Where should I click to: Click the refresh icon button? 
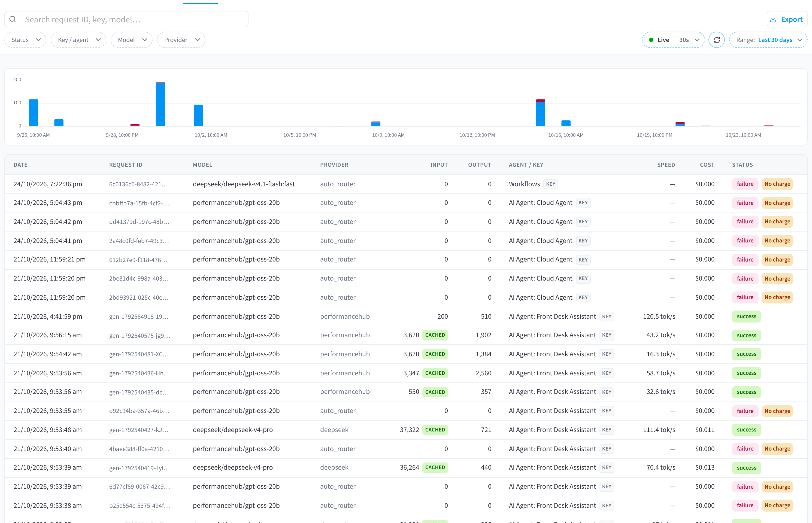click(717, 40)
